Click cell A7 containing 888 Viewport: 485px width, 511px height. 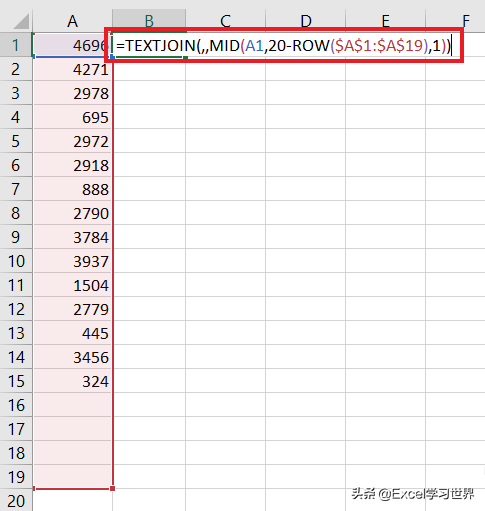coord(72,189)
